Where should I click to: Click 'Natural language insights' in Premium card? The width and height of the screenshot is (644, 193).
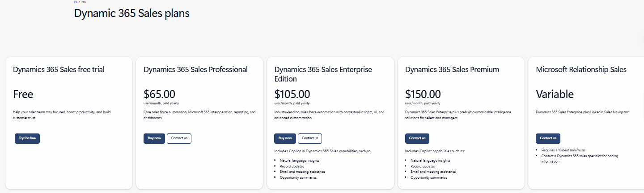(430, 160)
